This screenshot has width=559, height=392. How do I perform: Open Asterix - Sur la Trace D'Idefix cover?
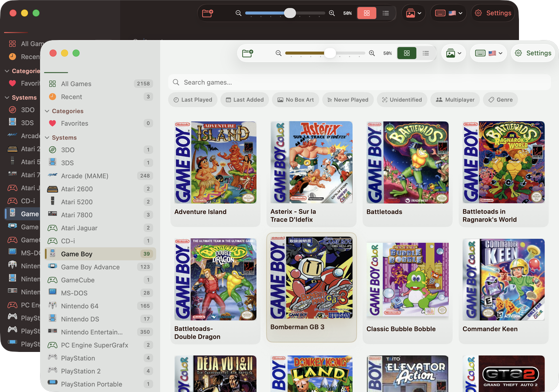pyautogui.click(x=311, y=163)
